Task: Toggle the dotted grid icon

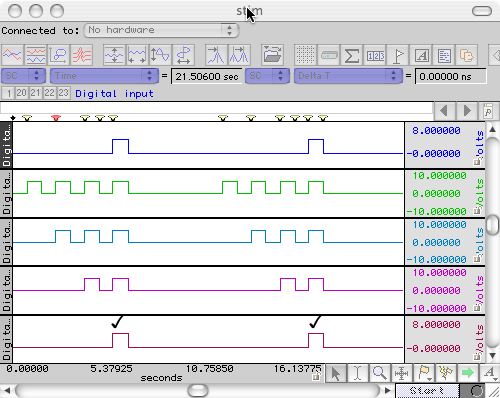Action: (305, 55)
